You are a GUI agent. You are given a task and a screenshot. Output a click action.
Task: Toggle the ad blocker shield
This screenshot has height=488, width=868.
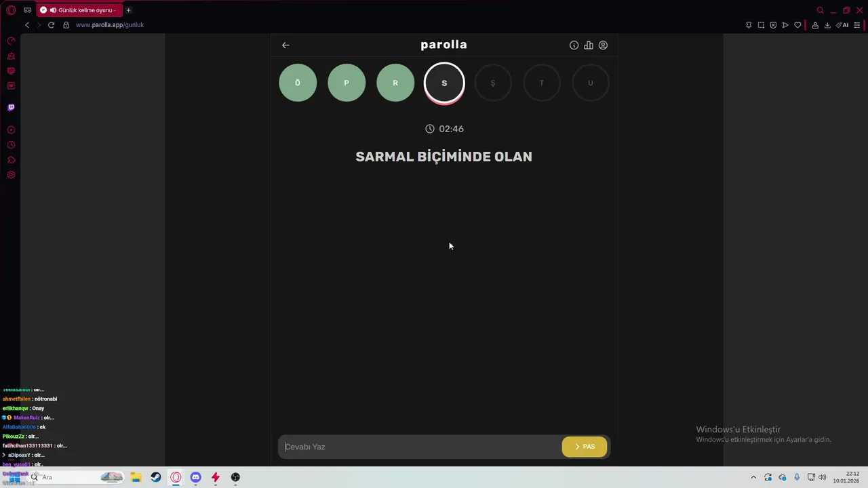point(773,25)
